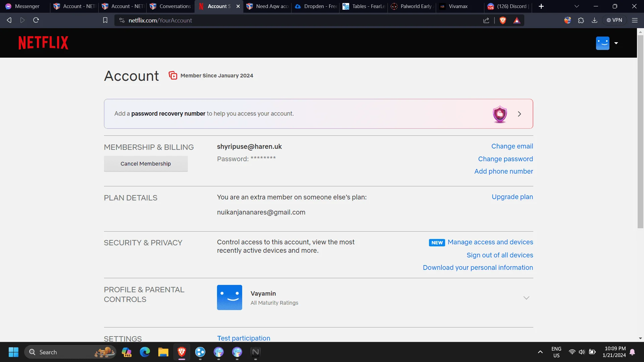Screen dimensions: 644x362
Task: Click Cancel Membership button
Action: tap(146, 164)
